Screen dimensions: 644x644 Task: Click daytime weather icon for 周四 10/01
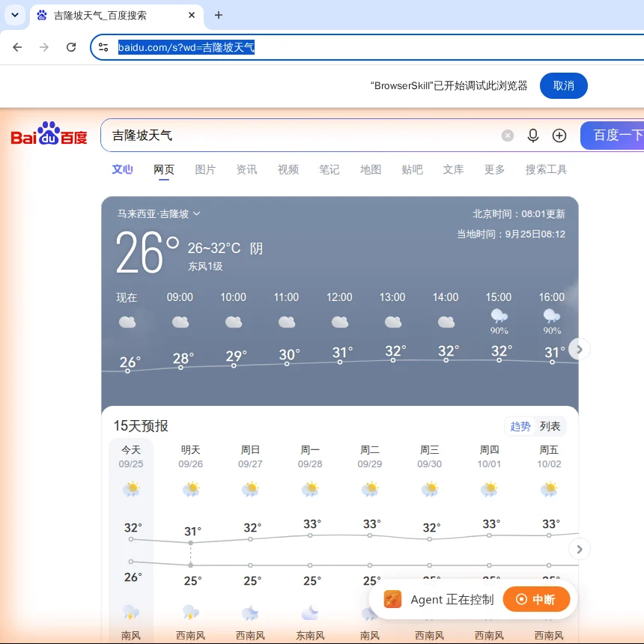click(x=489, y=489)
